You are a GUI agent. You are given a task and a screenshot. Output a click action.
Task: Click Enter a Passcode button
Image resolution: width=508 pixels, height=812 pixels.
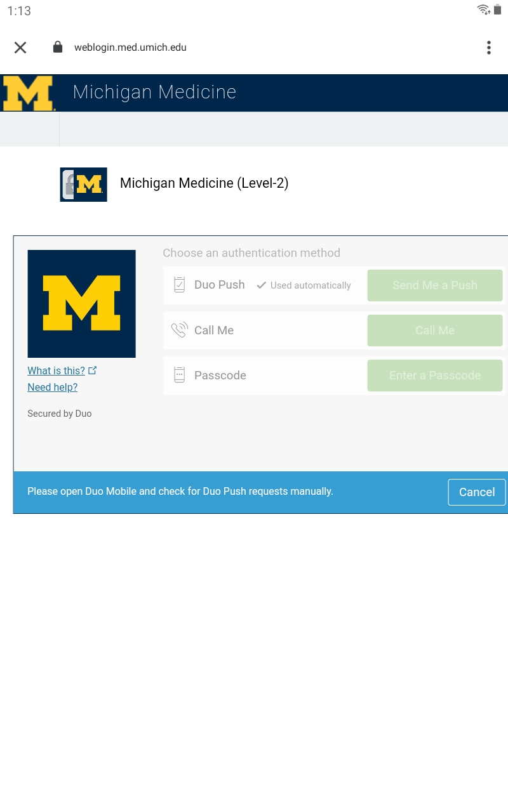click(435, 376)
